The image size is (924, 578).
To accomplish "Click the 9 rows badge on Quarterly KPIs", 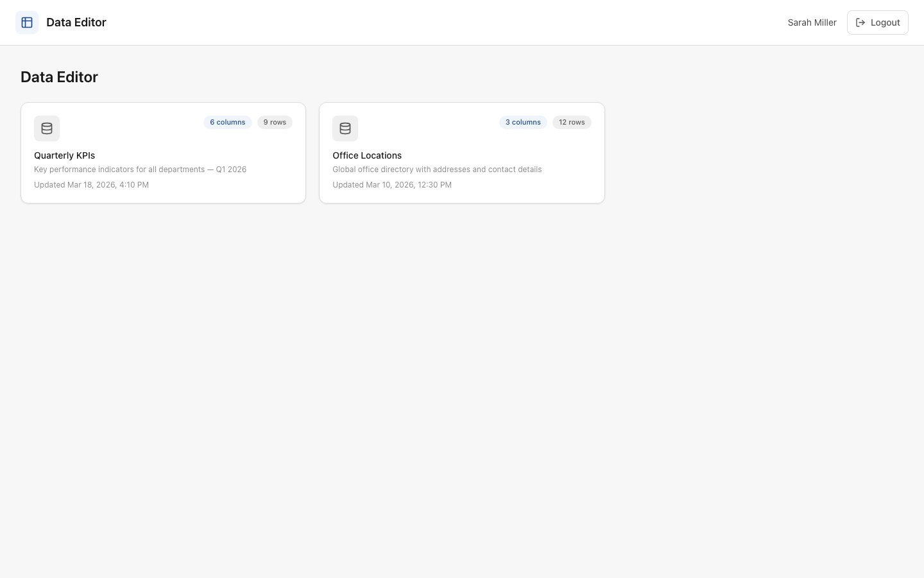I will tap(275, 122).
